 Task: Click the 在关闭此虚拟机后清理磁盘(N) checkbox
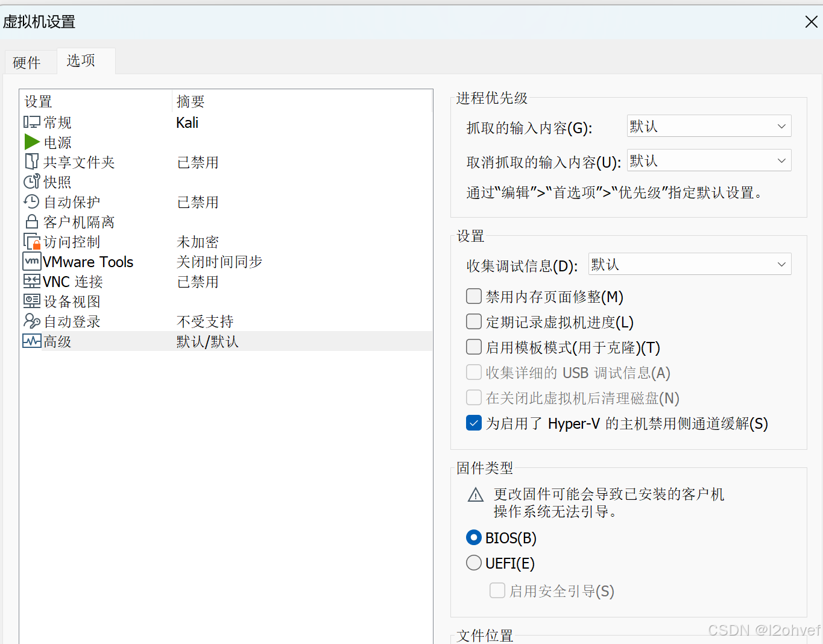[x=474, y=397]
